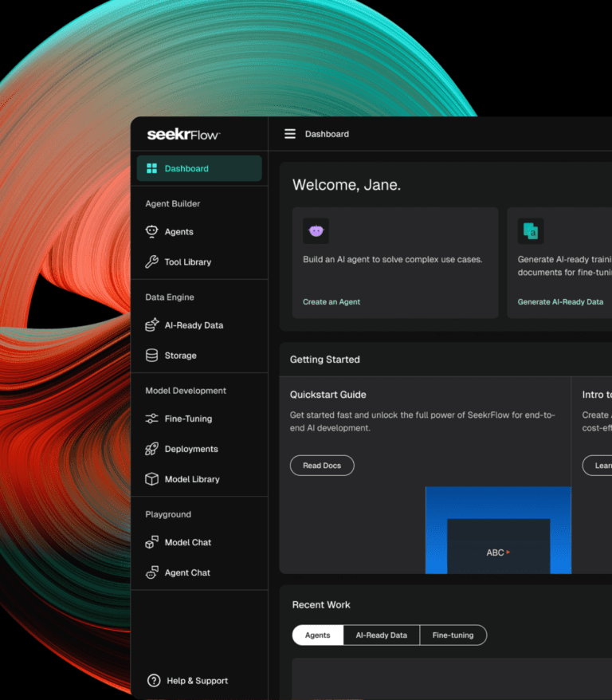Click the Data Engine section heading
This screenshot has width=612, height=700.
170,297
